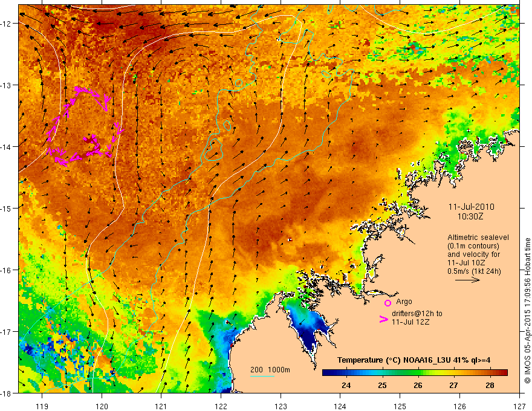532x411 pixels.
Task: Click the longitude axis label 120
Action: [102, 406]
